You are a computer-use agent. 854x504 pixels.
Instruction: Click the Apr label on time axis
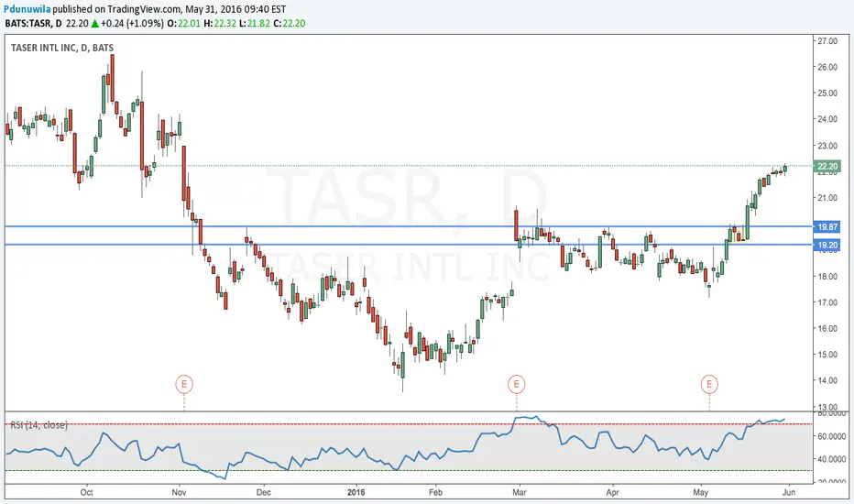(x=613, y=493)
